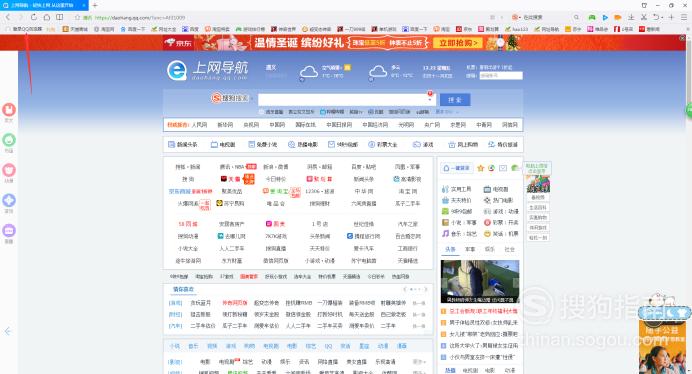Open the downloads arrow icon
Image resolution: width=692 pixels, height=374 pixels.
coord(631,17)
